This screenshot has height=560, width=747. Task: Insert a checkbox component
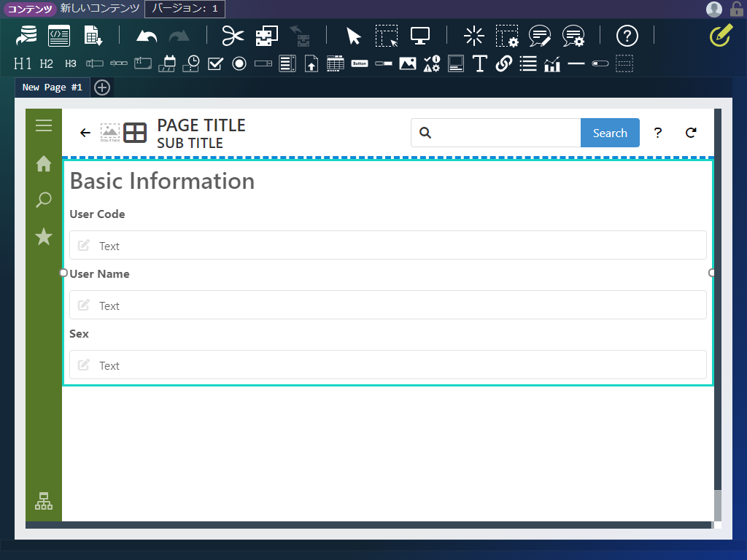[x=215, y=63]
